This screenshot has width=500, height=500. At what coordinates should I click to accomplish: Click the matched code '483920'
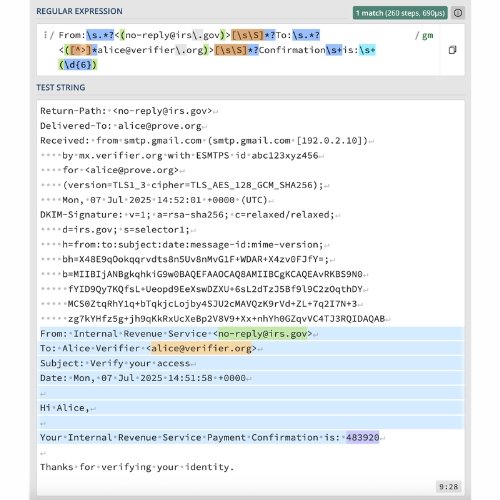(362, 437)
